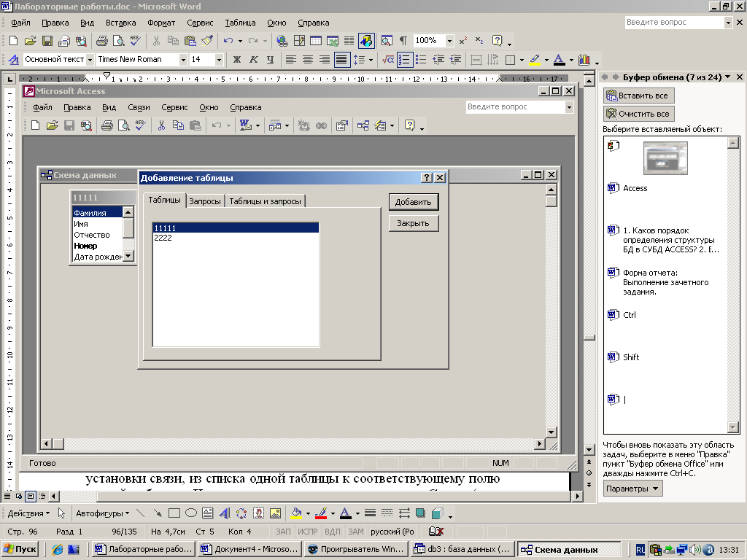Open 'Документ4' taskbar button
The width and height of the screenshot is (747, 560).
point(250,549)
